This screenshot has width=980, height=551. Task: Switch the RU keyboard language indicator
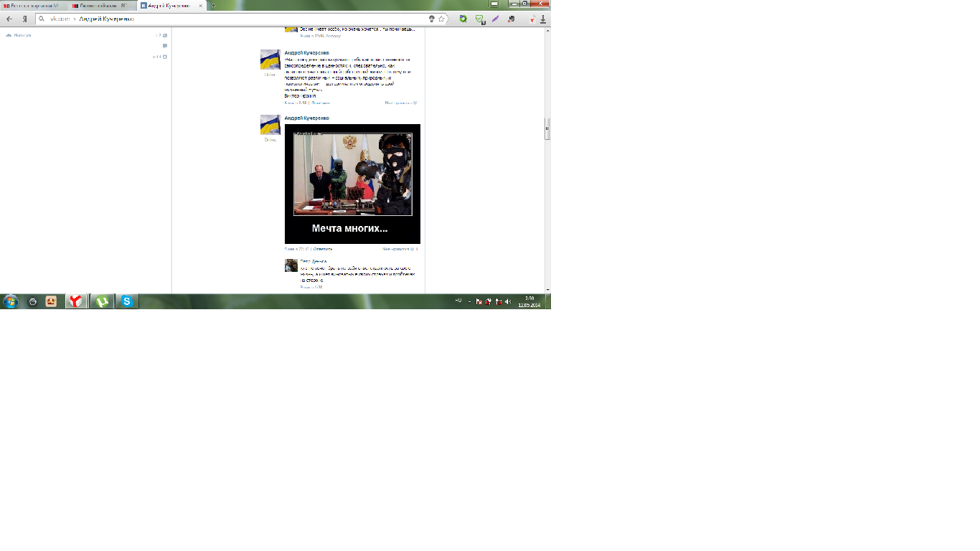[x=458, y=301]
